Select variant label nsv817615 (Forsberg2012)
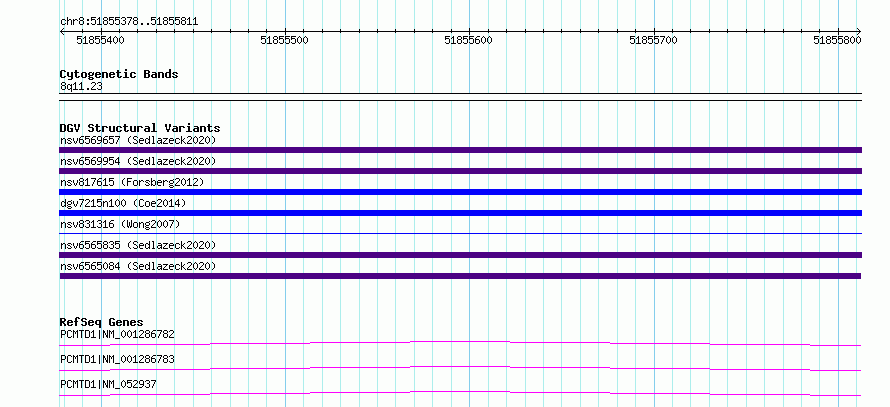890x407 pixels. pos(132,182)
